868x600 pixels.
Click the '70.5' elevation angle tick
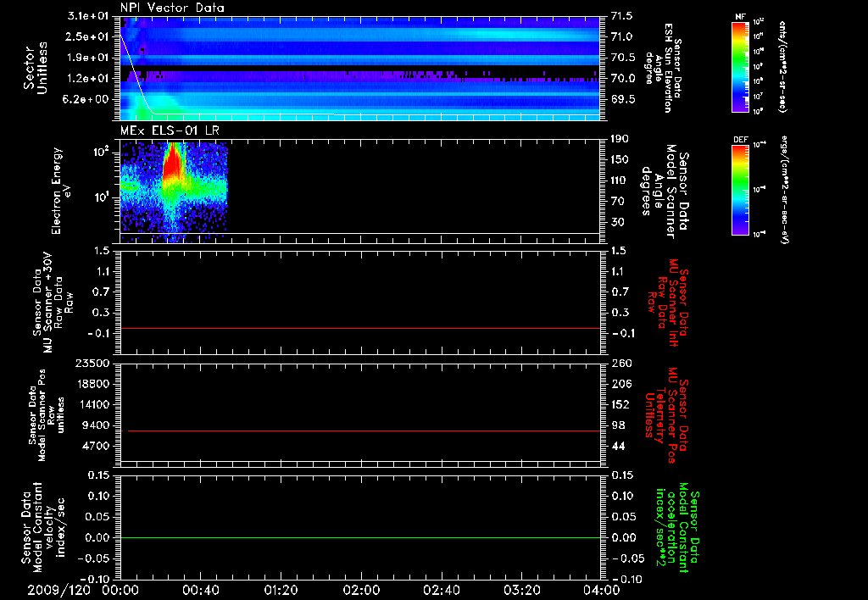click(x=622, y=58)
